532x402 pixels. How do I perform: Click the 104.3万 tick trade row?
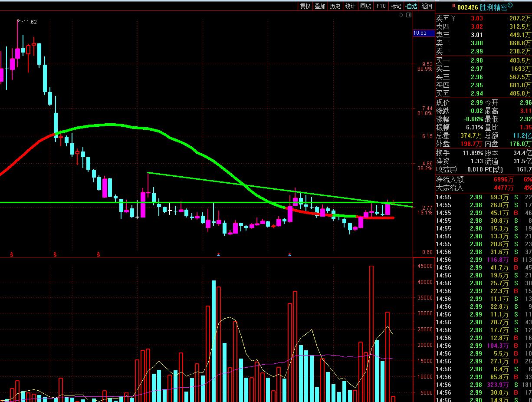(x=483, y=346)
